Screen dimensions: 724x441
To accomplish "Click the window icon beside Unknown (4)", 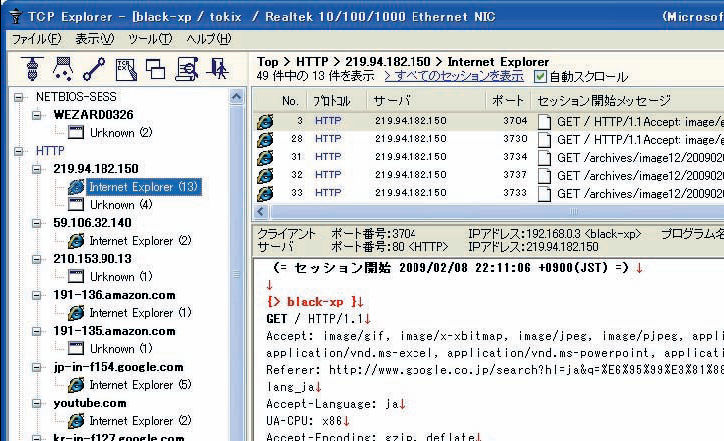I will pyautogui.click(x=76, y=205).
